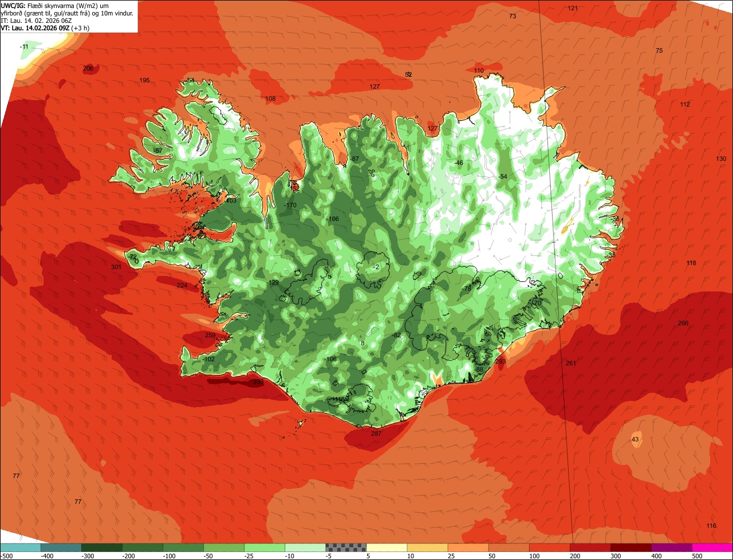The image size is (733, 560).
Task: Pick the light green -25 to -10 legend swatch
Action: [265, 547]
